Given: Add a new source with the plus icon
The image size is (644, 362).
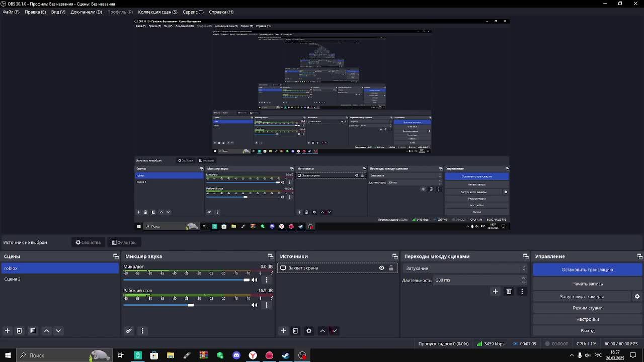Looking at the screenshot, I should coord(283,331).
